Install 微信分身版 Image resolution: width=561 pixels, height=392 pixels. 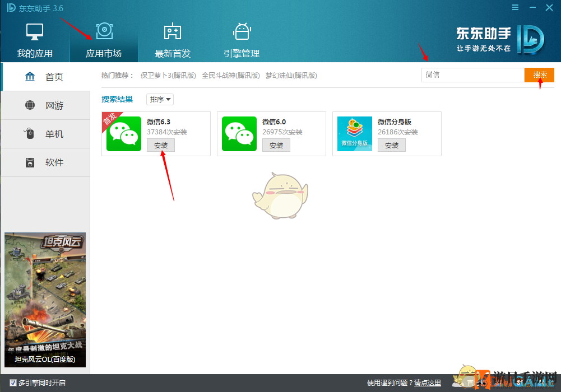[x=392, y=146]
